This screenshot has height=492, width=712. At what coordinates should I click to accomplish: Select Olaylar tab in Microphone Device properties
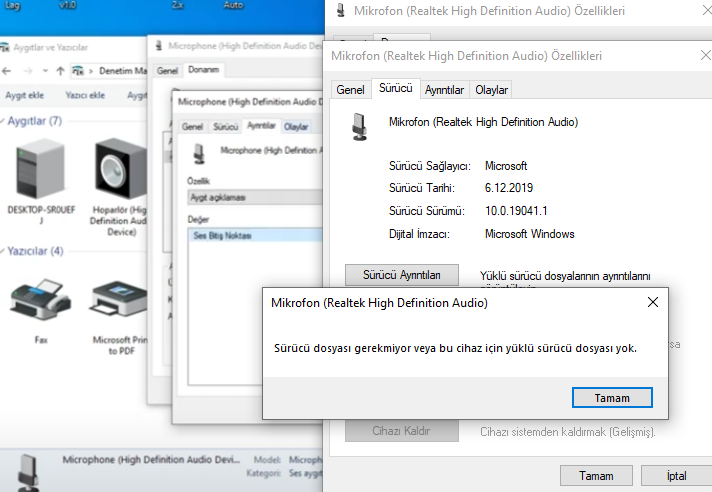tap(296, 127)
